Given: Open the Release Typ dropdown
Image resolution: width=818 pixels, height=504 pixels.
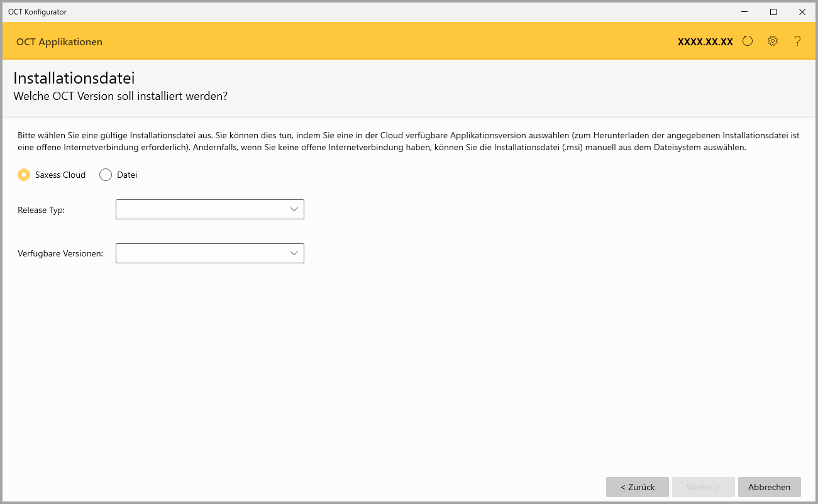Looking at the screenshot, I should point(210,209).
